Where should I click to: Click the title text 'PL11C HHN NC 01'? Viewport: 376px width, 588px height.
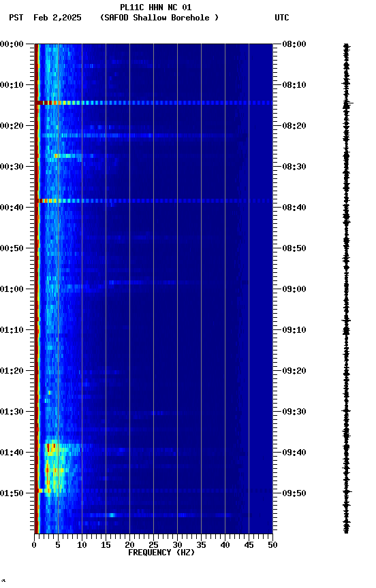pos(156,7)
